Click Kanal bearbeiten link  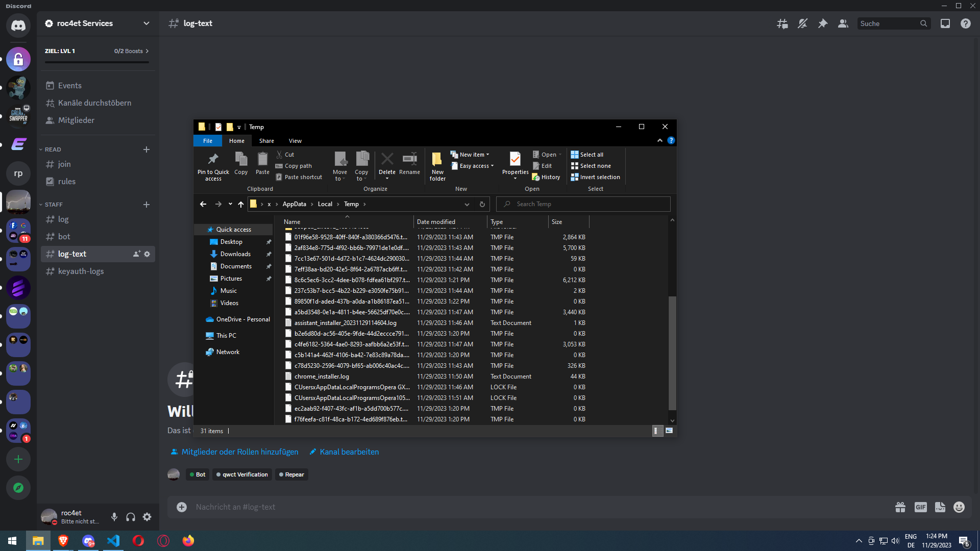click(x=349, y=452)
